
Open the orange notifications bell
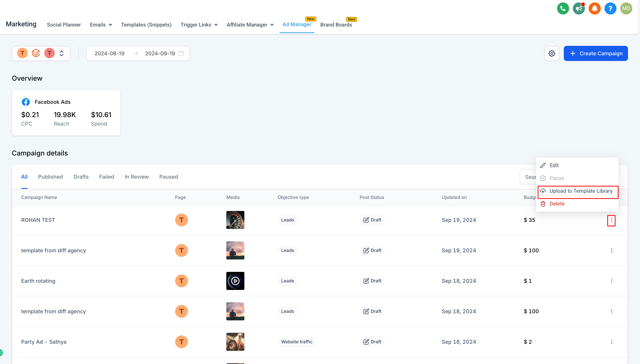594,8
